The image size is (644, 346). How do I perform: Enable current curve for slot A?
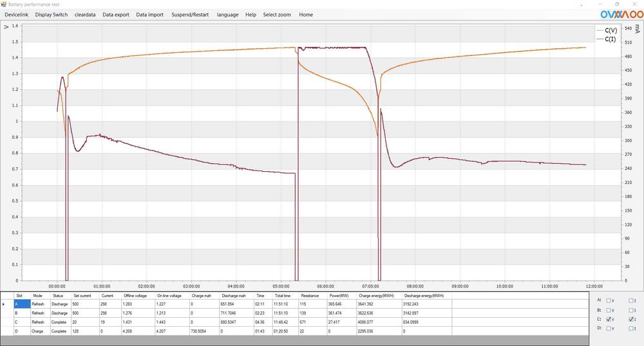pyautogui.click(x=631, y=300)
